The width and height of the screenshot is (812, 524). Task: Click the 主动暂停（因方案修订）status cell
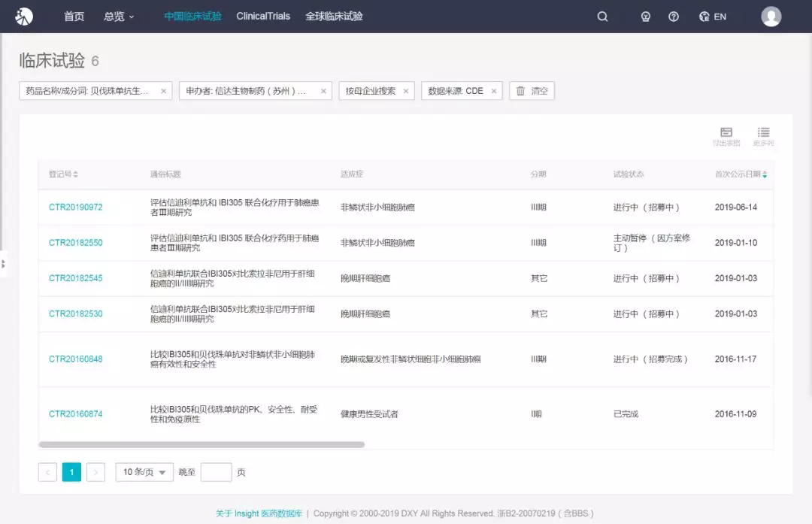coord(651,243)
